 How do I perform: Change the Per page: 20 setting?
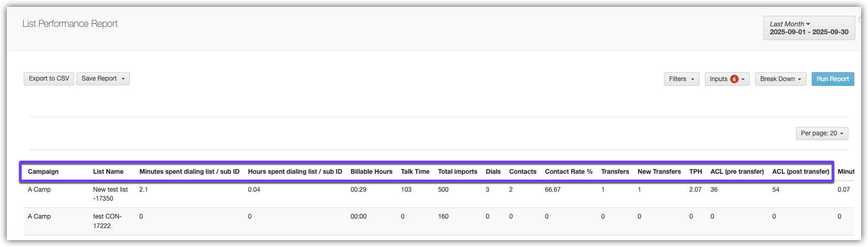point(822,133)
